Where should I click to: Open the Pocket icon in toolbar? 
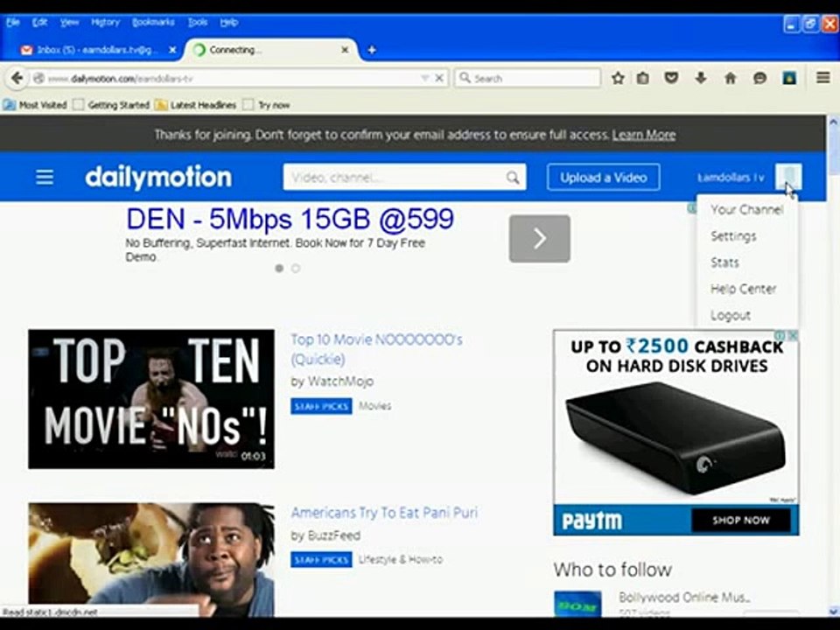671,78
